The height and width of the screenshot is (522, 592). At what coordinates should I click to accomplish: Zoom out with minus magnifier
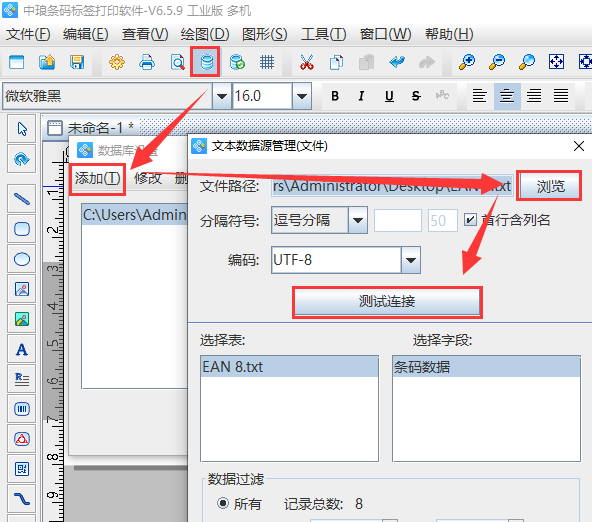coord(497,62)
